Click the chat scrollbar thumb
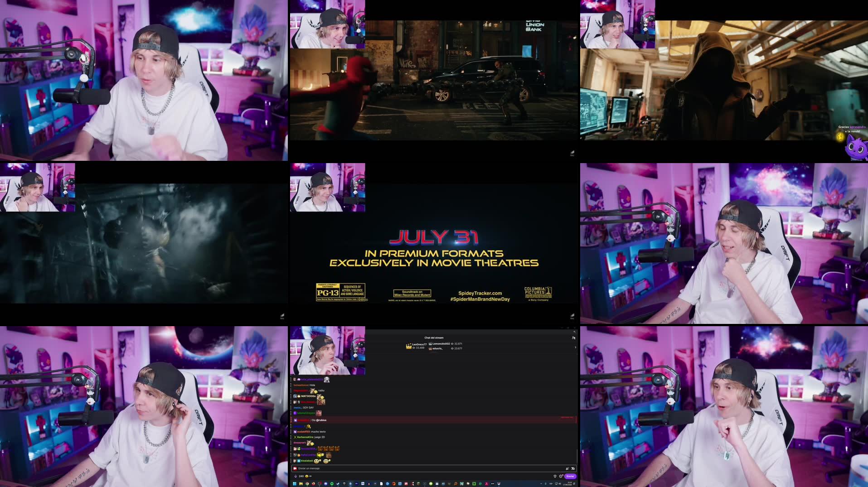The height and width of the screenshot is (487, 868). [577, 456]
